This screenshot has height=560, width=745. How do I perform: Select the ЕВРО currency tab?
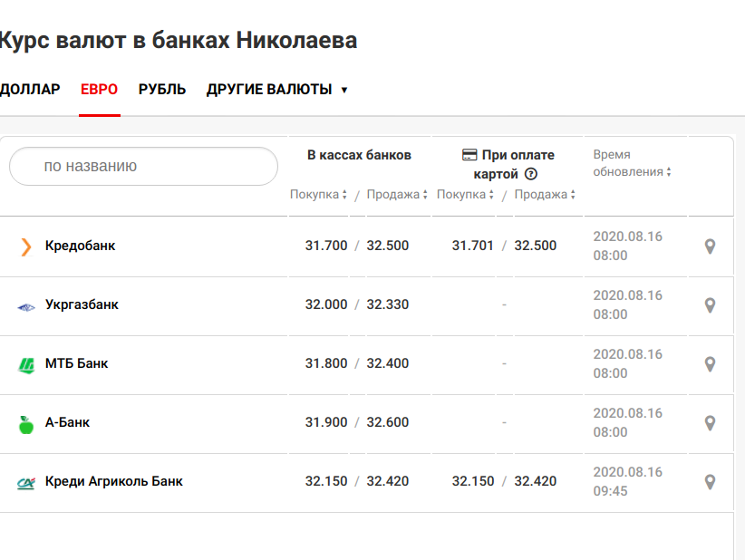[x=100, y=90]
